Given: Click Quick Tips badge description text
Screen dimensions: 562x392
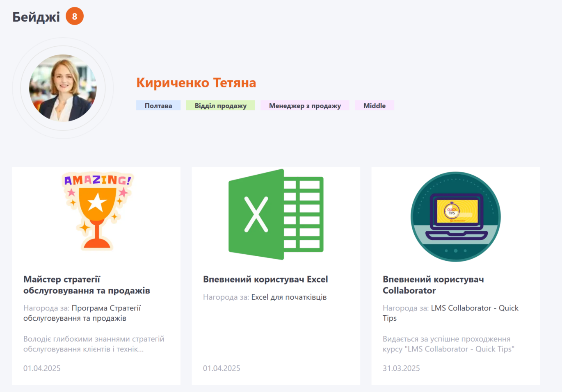Looking at the screenshot, I should pos(448,344).
